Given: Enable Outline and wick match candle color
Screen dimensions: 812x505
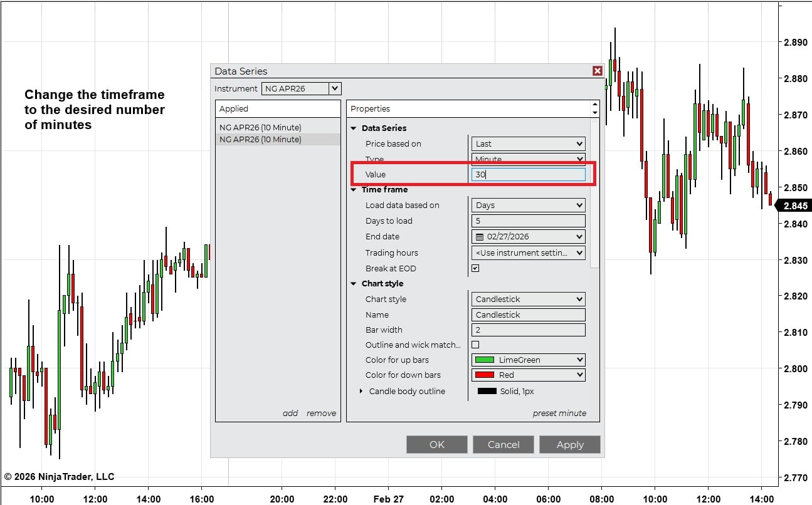Looking at the screenshot, I should pos(475,345).
